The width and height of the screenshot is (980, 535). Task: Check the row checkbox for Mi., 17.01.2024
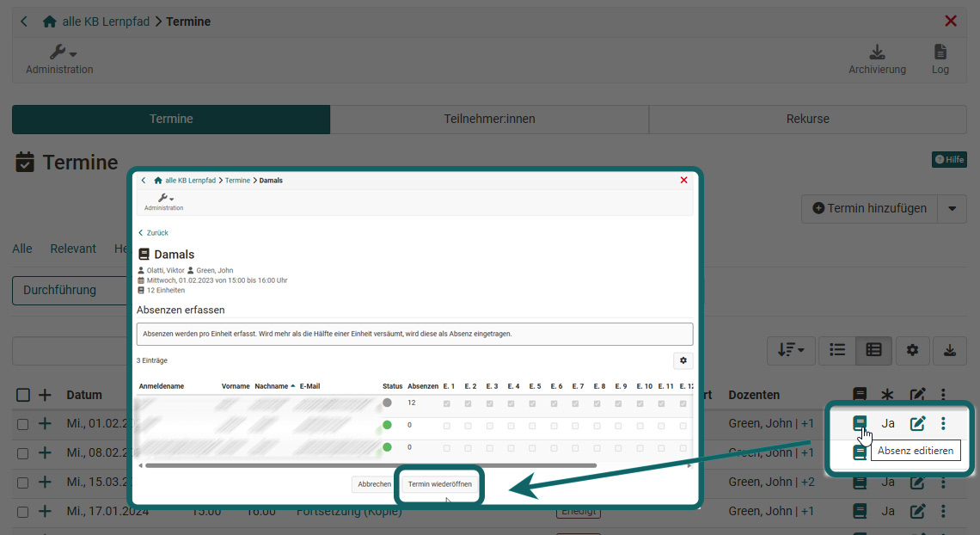(x=23, y=512)
